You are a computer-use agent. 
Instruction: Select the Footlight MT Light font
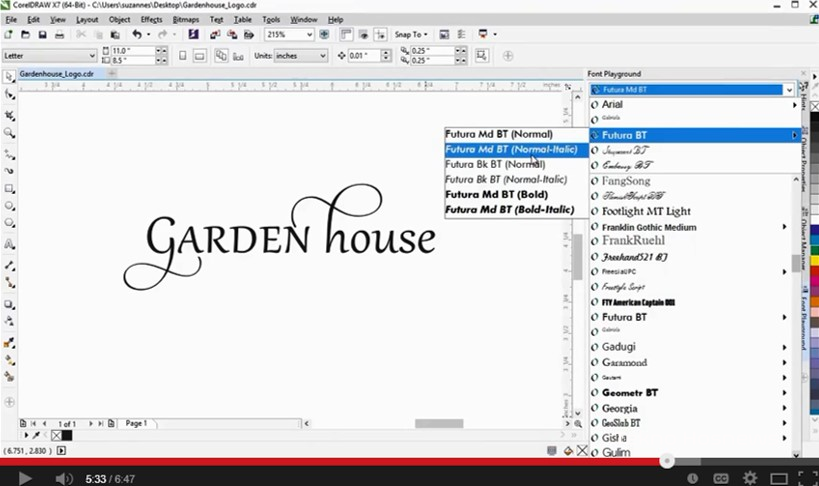coord(646,211)
